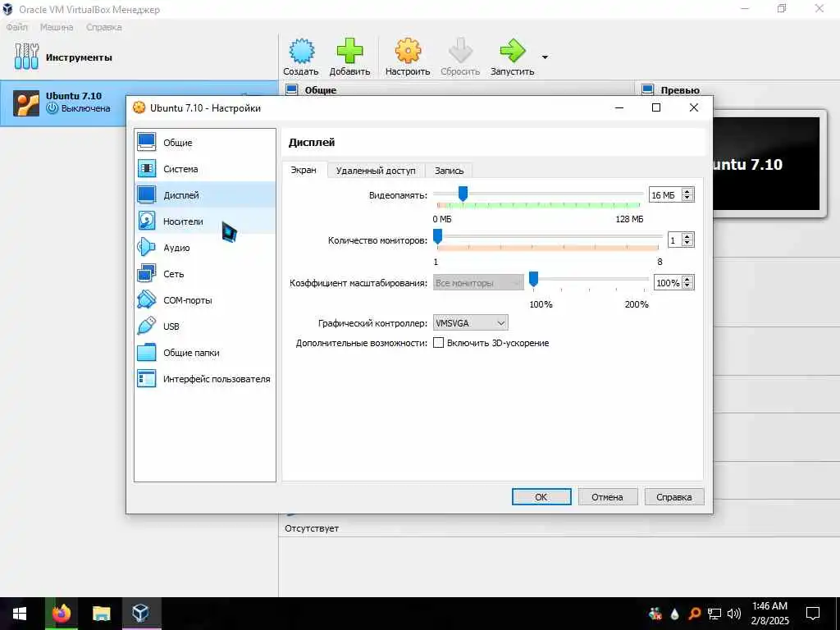Click the Создать new VM toolbar icon
This screenshot has height=630, width=840.
(301, 57)
